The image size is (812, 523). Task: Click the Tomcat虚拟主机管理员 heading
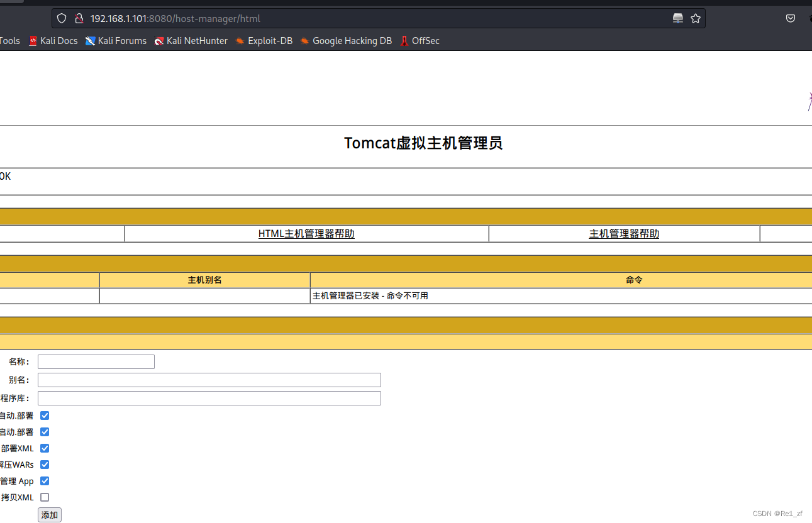[x=423, y=143]
